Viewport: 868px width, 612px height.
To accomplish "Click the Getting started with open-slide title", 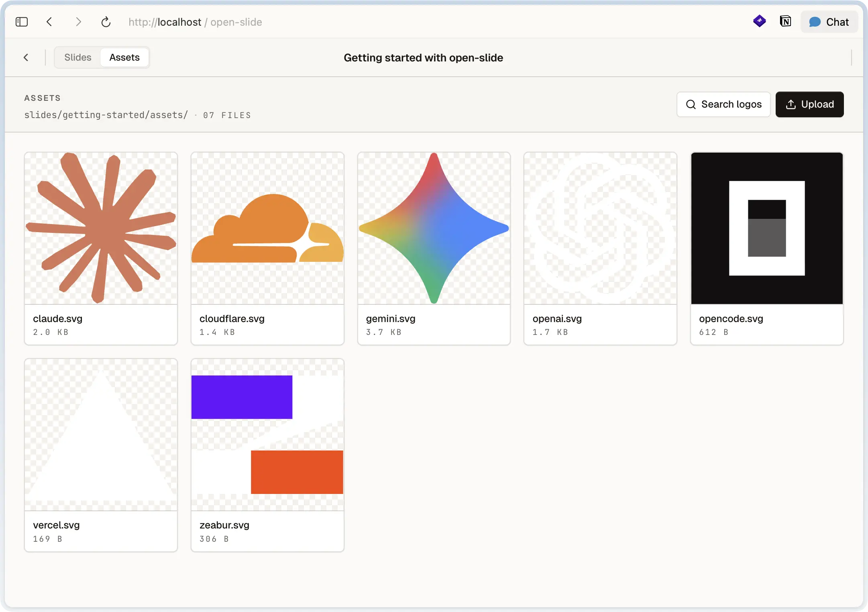I will pos(423,58).
